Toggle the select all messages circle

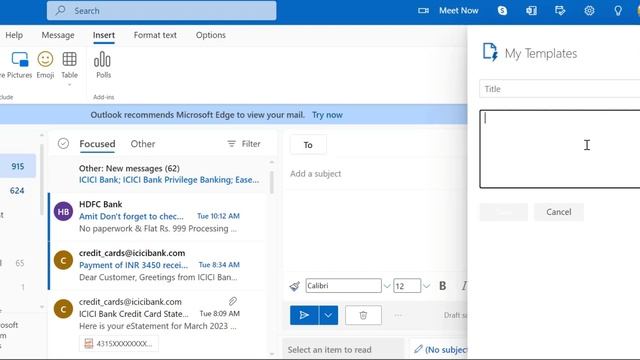tap(63, 143)
